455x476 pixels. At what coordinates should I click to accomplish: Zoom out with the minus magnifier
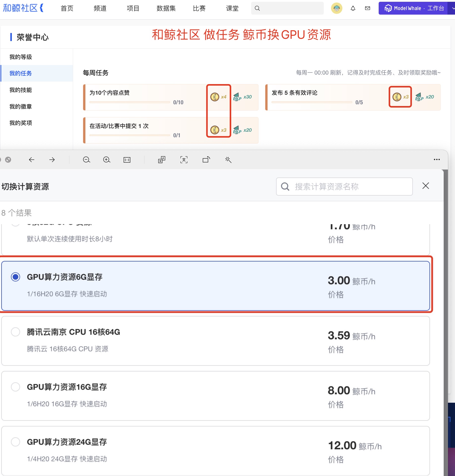pyautogui.click(x=86, y=160)
